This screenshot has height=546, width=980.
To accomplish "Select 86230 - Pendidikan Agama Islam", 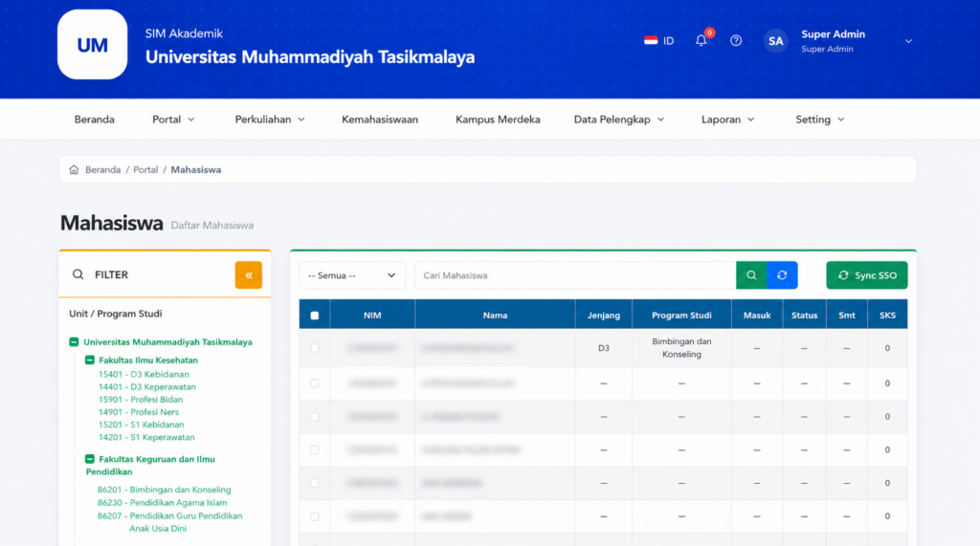I will [162, 502].
